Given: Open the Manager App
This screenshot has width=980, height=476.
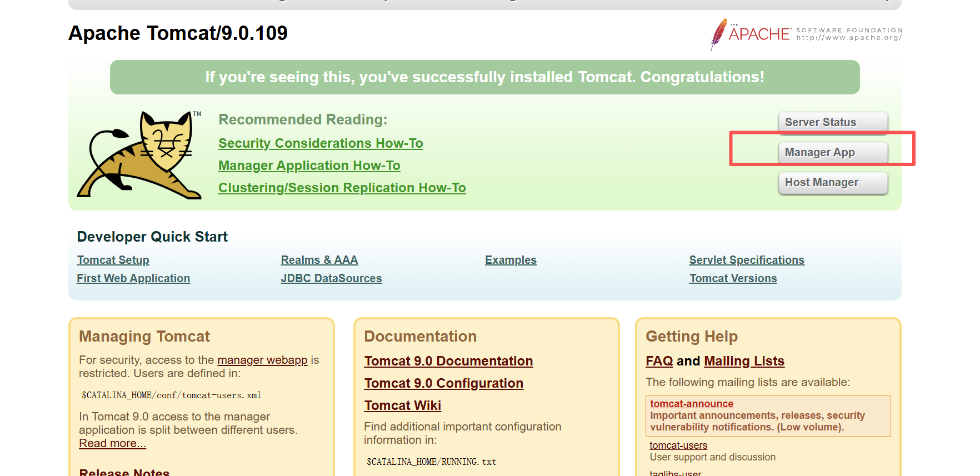Looking at the screenshot, I should pos(833,152).
